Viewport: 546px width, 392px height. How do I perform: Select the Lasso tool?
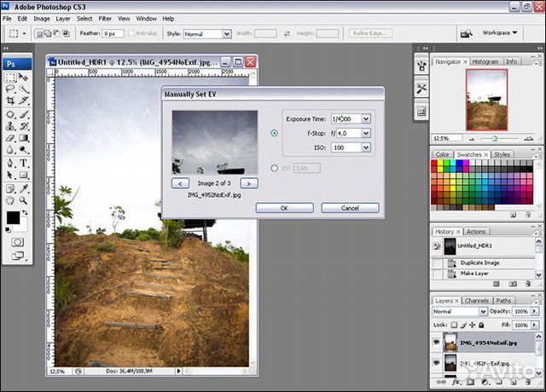(x=10, y=89)
